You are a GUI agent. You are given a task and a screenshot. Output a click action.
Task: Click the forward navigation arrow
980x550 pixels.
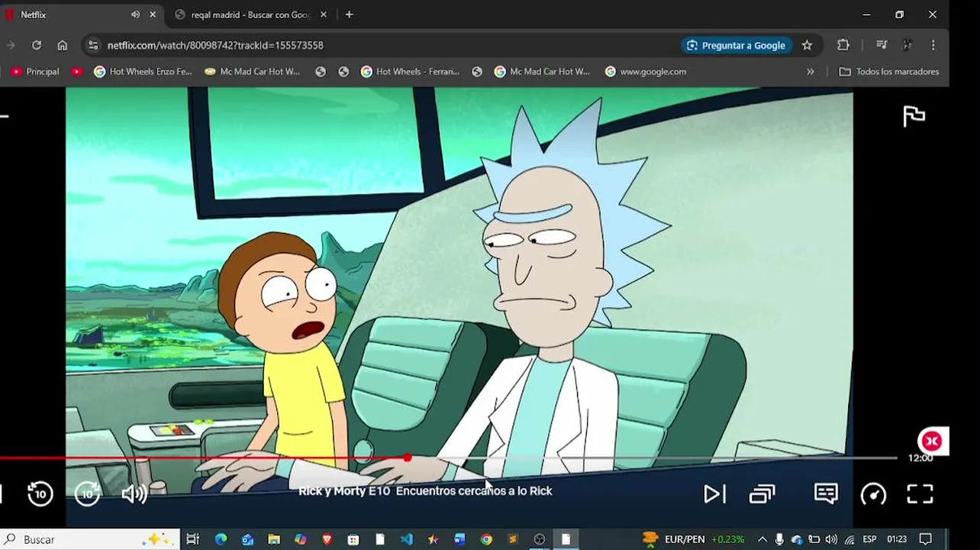click(x=11, y=45)
